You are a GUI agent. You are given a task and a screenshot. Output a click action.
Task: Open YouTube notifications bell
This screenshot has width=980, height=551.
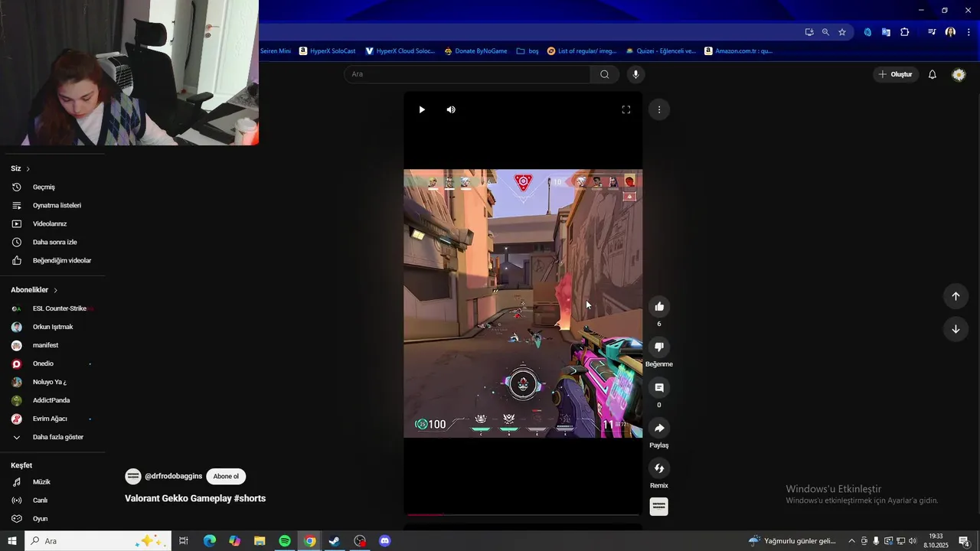tap(933, 74)
